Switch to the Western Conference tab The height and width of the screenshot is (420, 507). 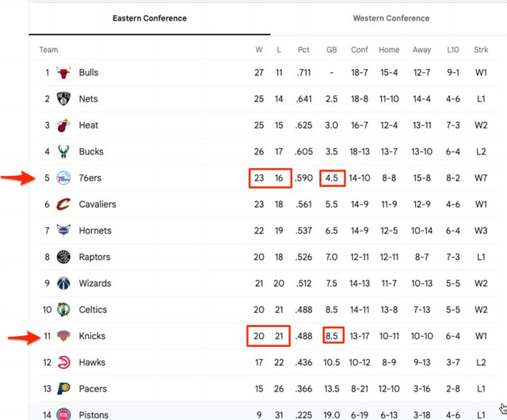coord(391,18)
